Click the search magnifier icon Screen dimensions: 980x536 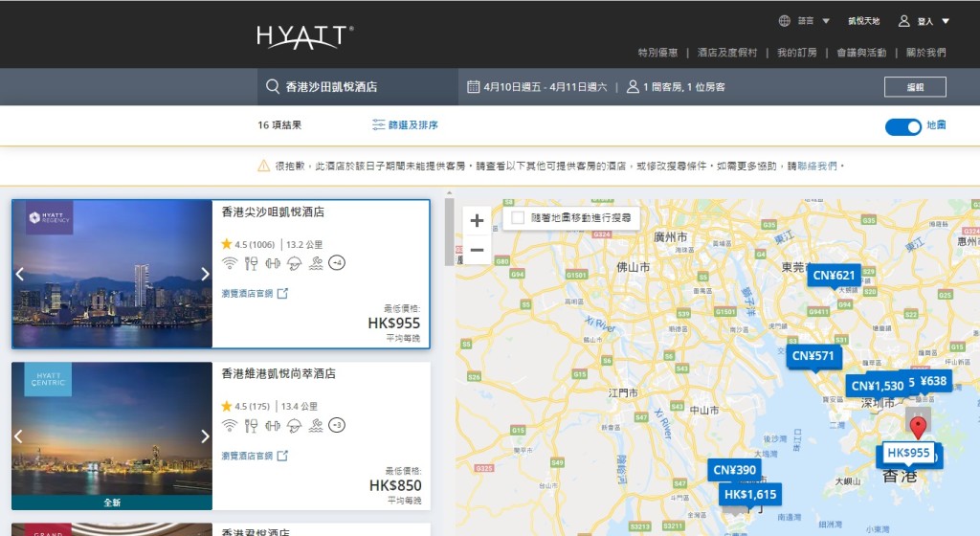click(x=273, y=86)
